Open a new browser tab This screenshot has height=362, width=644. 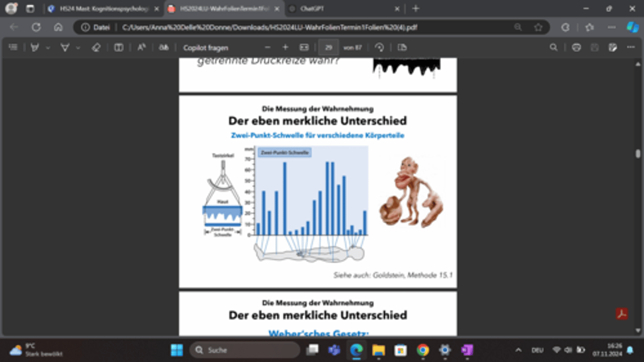pos(415,9)
